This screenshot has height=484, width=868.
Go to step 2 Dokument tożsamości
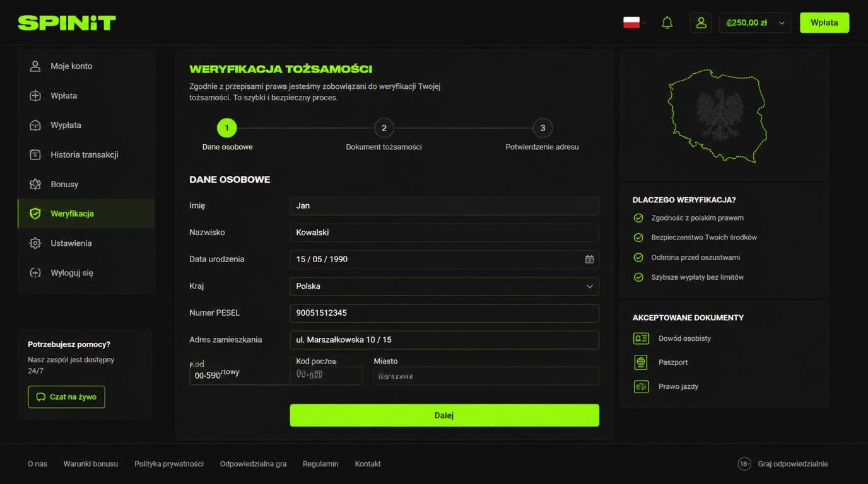(384, 128)
